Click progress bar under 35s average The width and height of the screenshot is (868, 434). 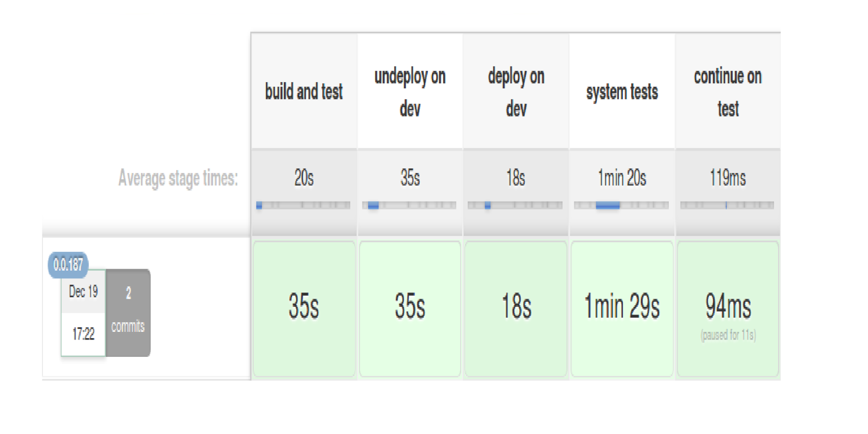[409, 205]
